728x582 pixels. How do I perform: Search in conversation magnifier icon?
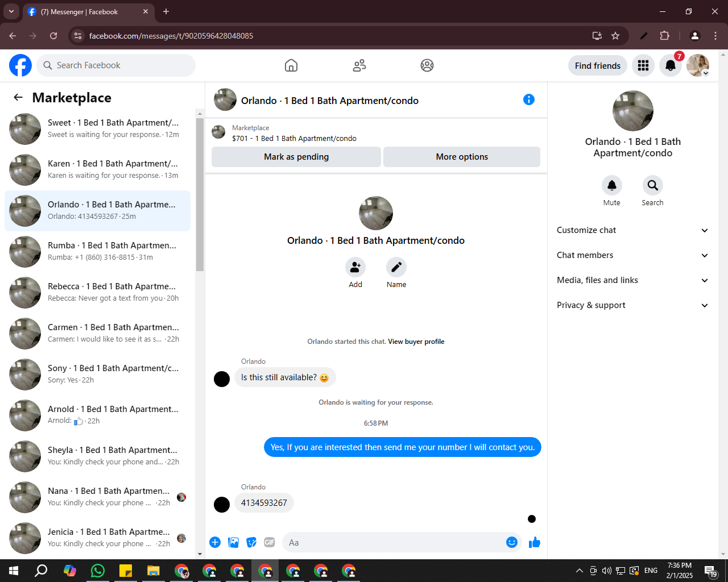pyautogui.click(x=653, y=185)
